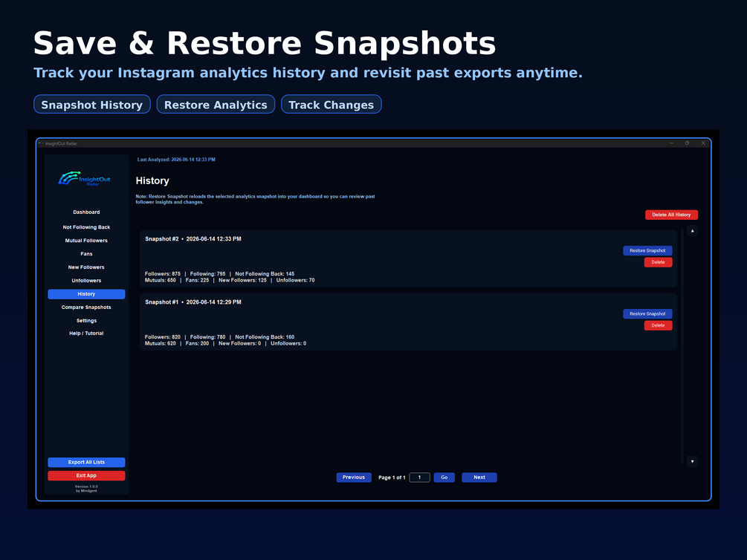Click the Next page button
This screenshot has height=560, width=747.
[x=479, y=478]
